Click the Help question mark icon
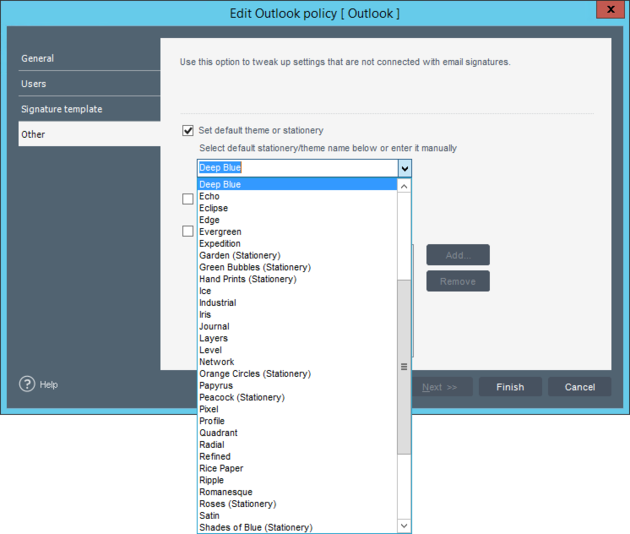 coord(27,384)
